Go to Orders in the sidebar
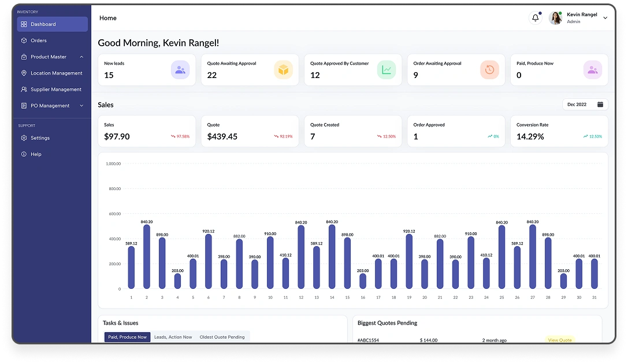The width and height of the screenshot is (628, 364). tap(39, 40)
